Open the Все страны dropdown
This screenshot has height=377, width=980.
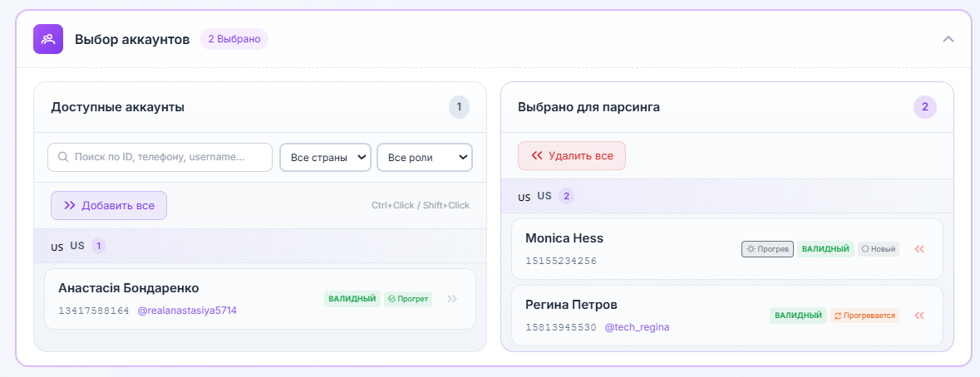[325, 157]
